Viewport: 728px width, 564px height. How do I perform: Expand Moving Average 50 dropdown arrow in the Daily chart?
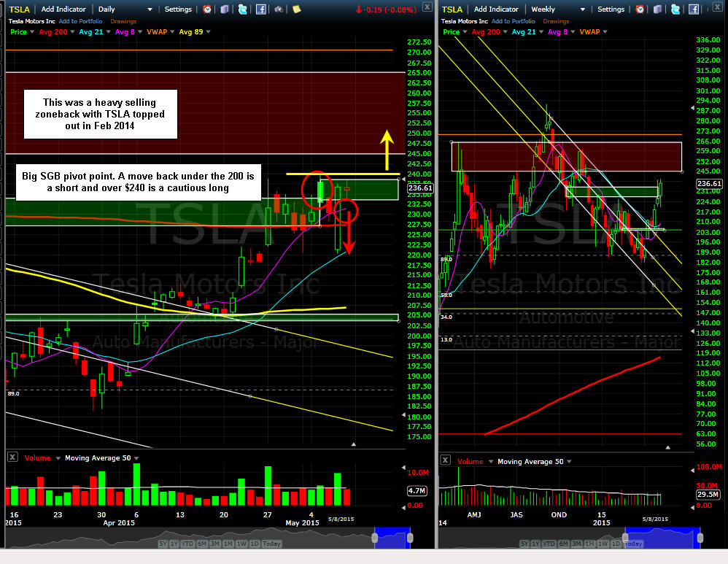pyautogui.click(x=136, y=458)
